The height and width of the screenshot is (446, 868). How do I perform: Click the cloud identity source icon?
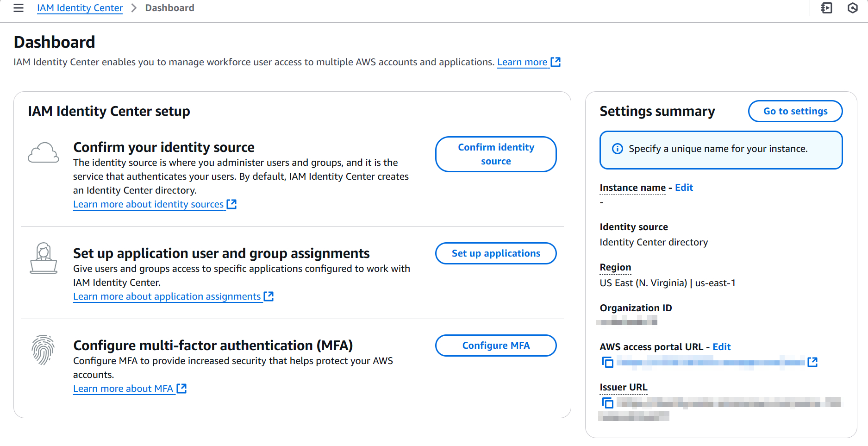tap(44, 153)
